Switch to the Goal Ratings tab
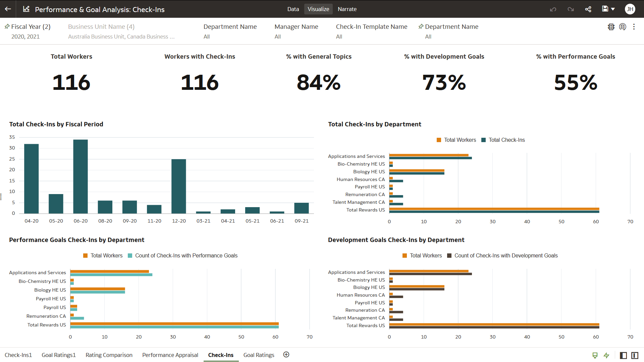The image size is (644, 362). tap(259, 355)
